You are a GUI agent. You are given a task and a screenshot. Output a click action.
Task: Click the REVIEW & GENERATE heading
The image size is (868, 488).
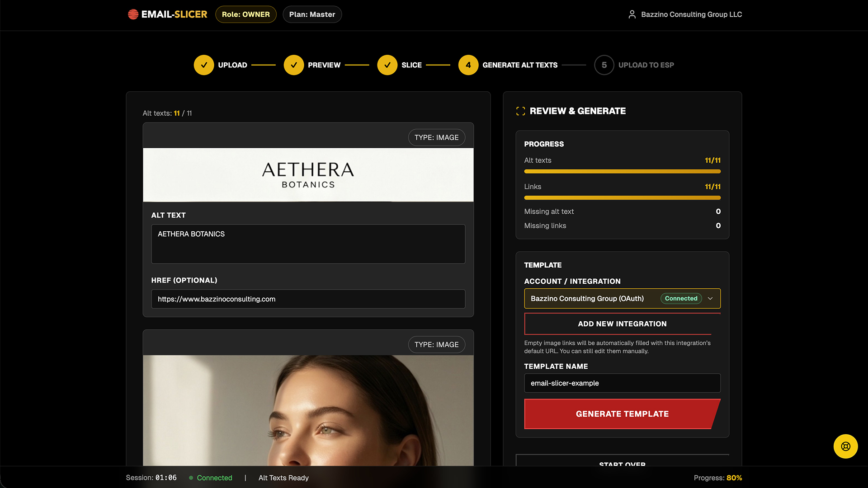(577, 111)
